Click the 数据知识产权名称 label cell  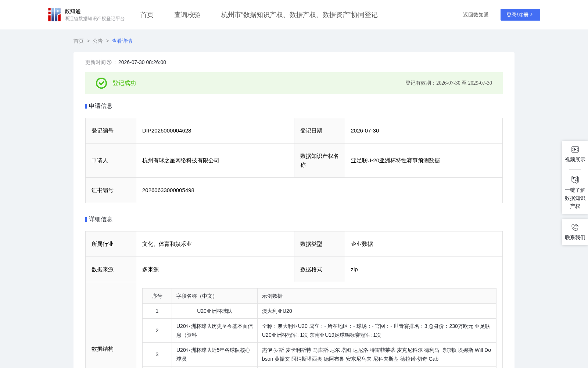[x=319, y=160]
